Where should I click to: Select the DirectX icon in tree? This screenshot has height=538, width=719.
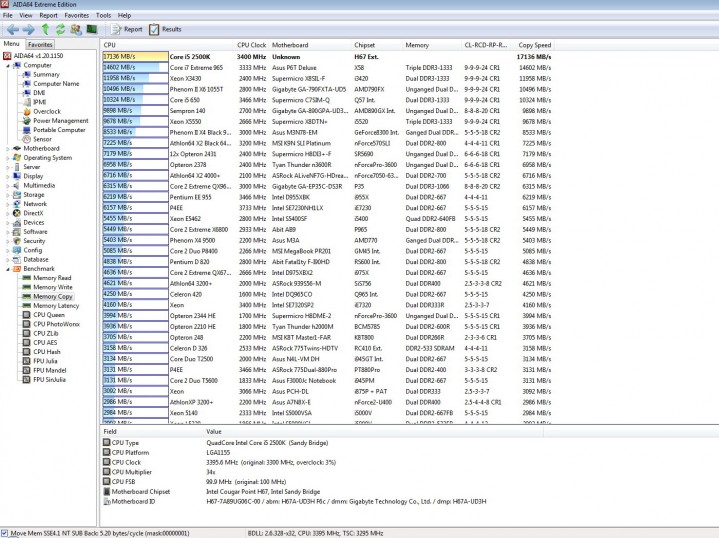(17, 213)
